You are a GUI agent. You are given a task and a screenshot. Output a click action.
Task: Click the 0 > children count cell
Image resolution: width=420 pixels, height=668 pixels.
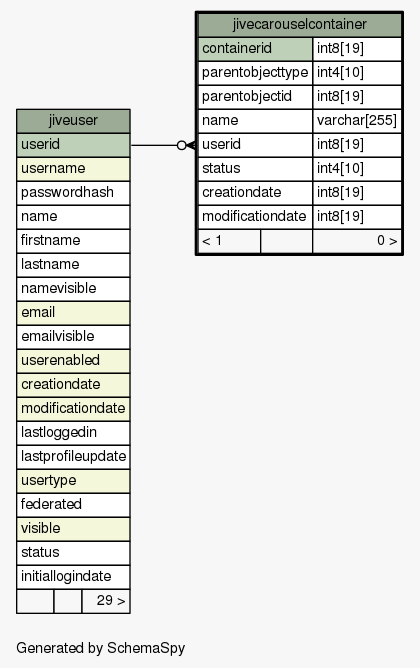coord(357,241)
